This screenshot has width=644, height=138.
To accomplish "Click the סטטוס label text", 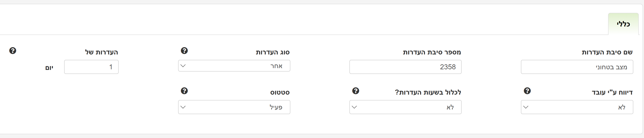I will (280, 92).
